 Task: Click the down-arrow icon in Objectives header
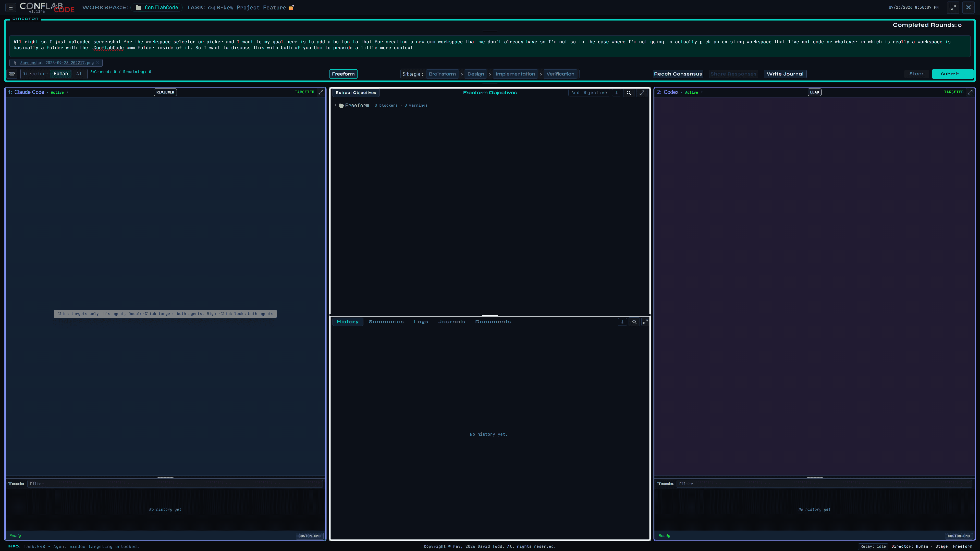pos(616,93)
